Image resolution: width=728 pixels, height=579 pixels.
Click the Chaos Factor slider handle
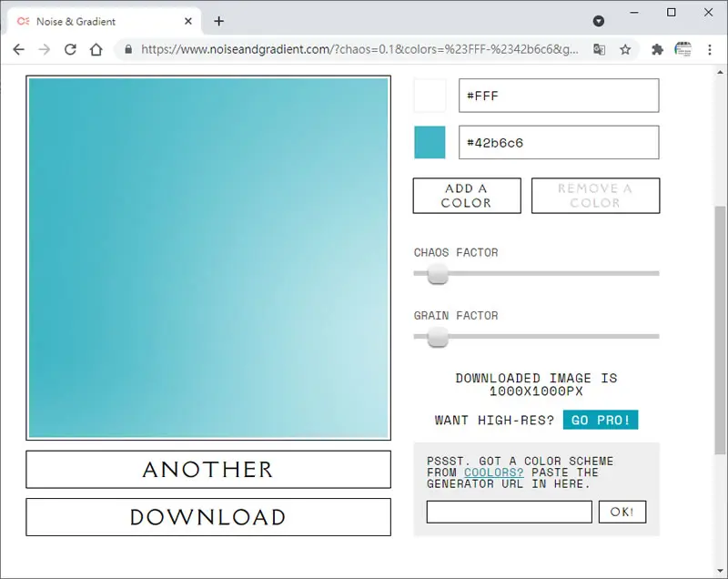(x=438, y=273)
